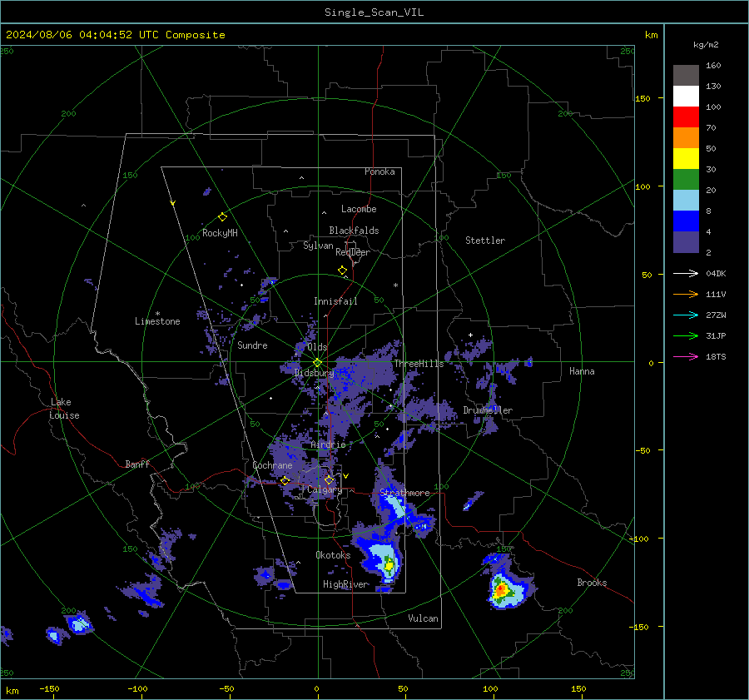This screenshot has height=700, width=749.
Task: Click the Banff town label
Action: tap(137, 464)
